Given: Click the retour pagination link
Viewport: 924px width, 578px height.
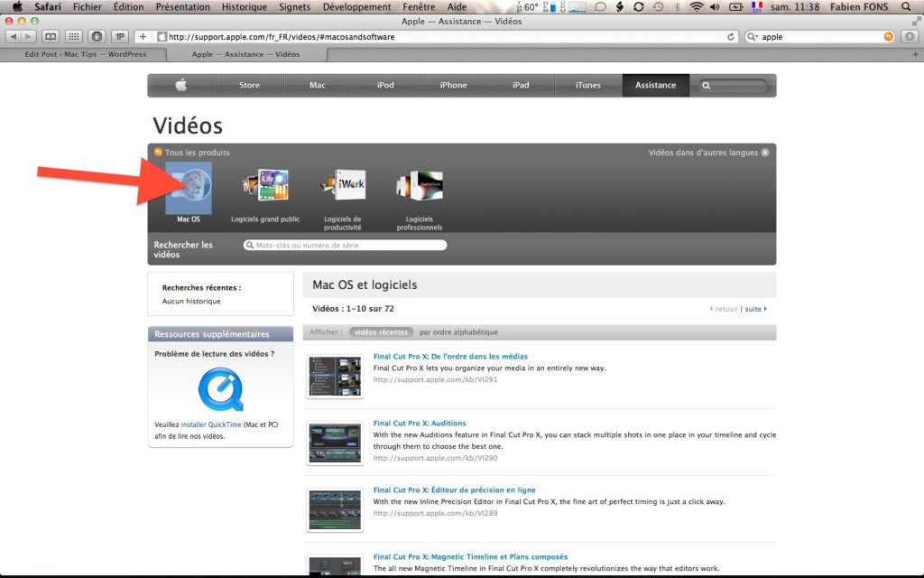Looking at the screenshot, I should tap(725, 309).
